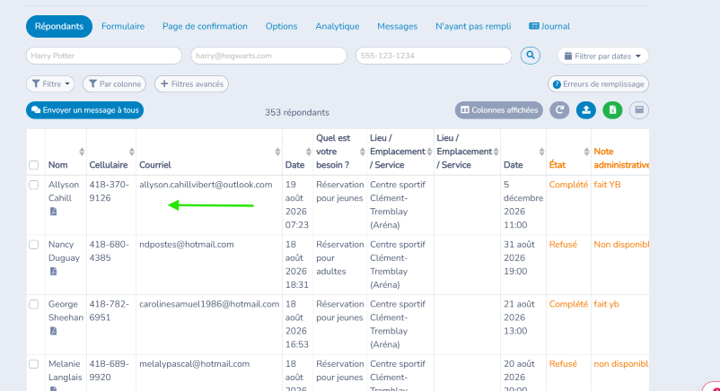Open the Filtre dropdown
This screenshot has width=720, height=391.
51,84
